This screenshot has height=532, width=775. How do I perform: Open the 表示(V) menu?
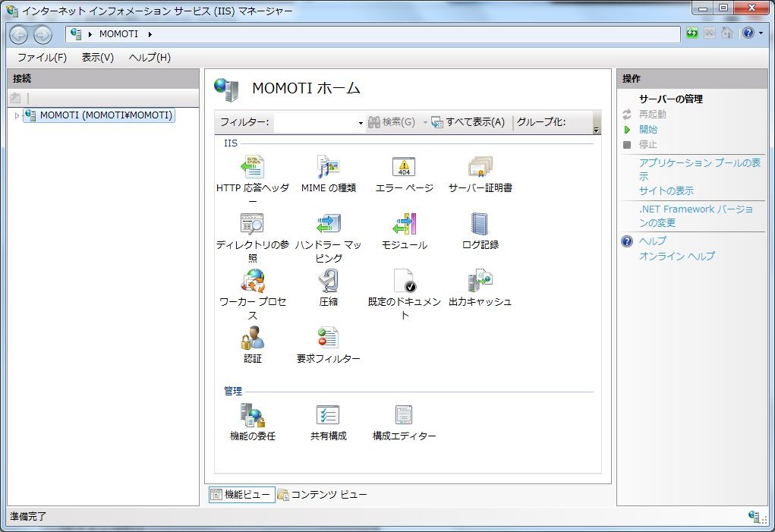click(x=97, y=58)
